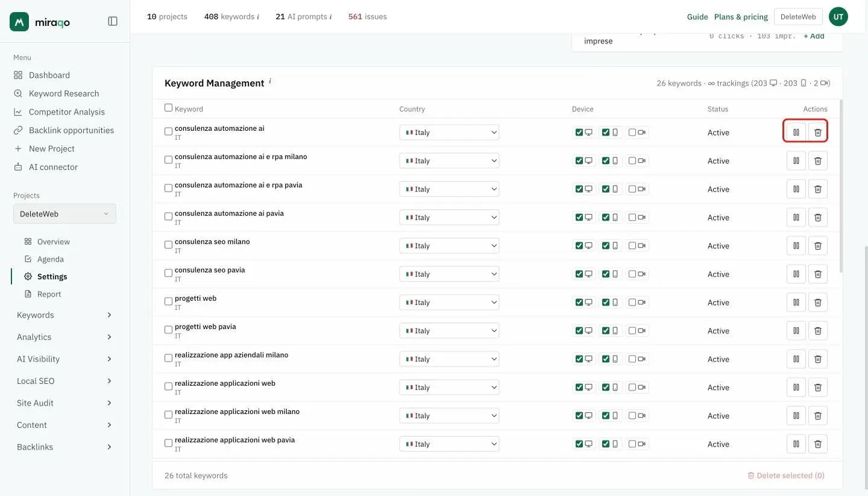The width and height of the screenshot is (868, 496).
Task: Pause consulenza automazione ai e rpa pavia
Action: pyautogui.click(x=796, y=189)
